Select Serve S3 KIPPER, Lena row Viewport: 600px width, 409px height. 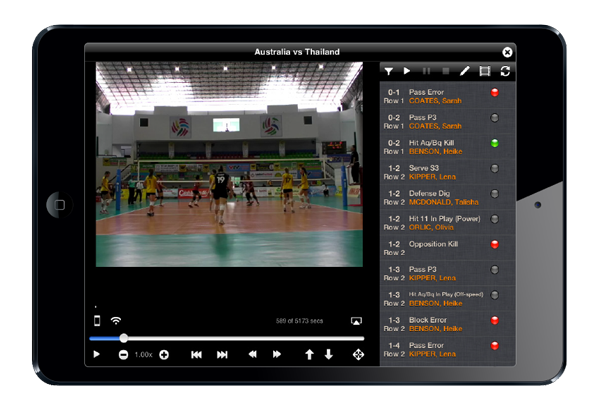(x=447, y=172)
